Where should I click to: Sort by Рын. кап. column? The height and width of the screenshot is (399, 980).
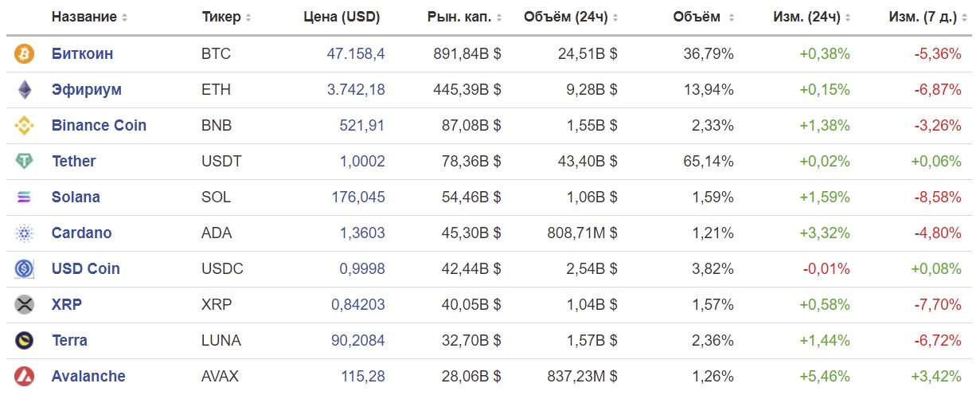point(465,17)
